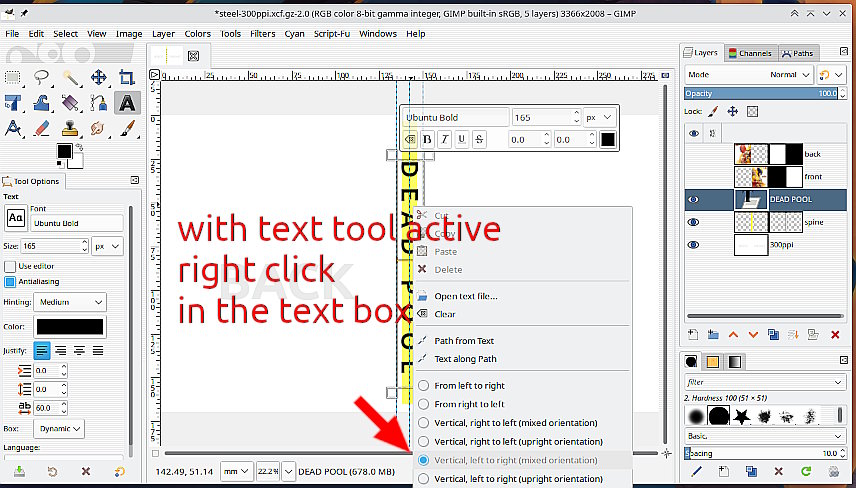Select the Fuzzy Select magic wand tool
Image resolution: width=856 pixels, height=488 pixels.
[x=70, y=78]
